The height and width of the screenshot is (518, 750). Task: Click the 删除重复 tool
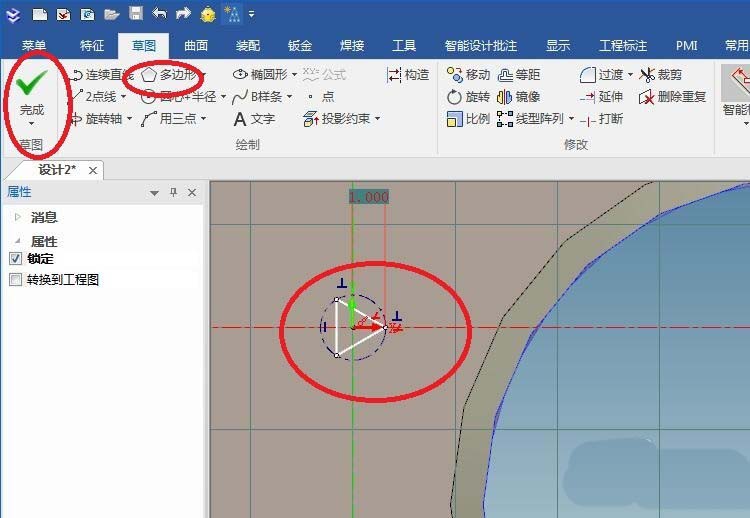pyautogui.click(x=673, y=97)
